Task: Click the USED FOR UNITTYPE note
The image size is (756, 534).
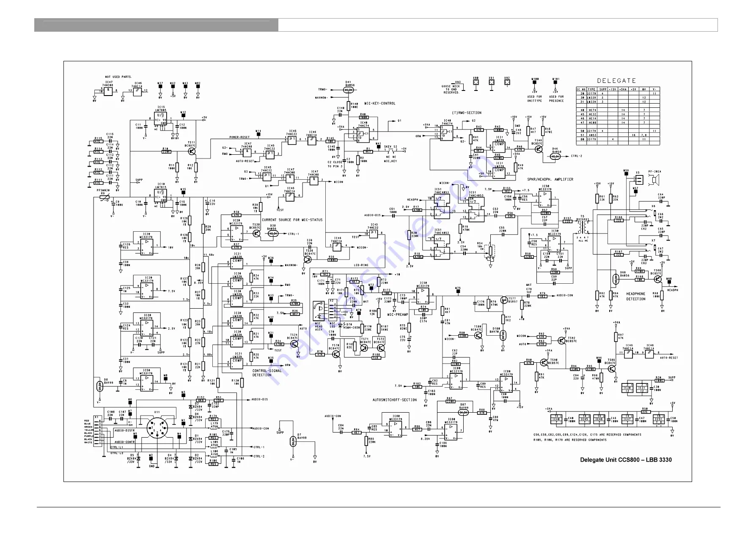Action: coord(534,99)
